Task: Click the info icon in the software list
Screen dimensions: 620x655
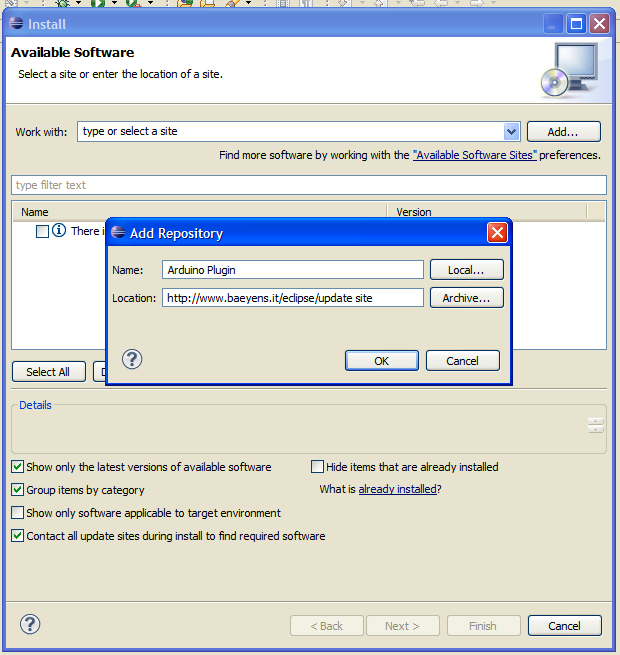Action: (59, 231)
